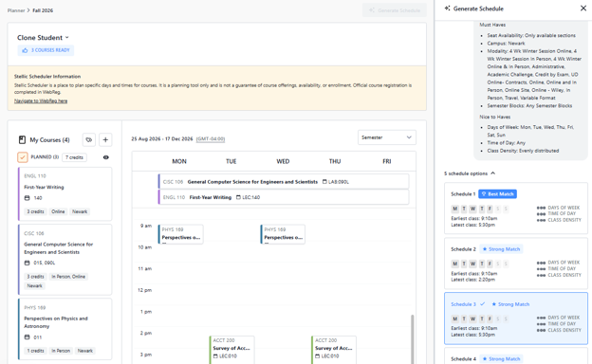Toggle visibility eye icon for planned courses

click(x=105, y=157)
